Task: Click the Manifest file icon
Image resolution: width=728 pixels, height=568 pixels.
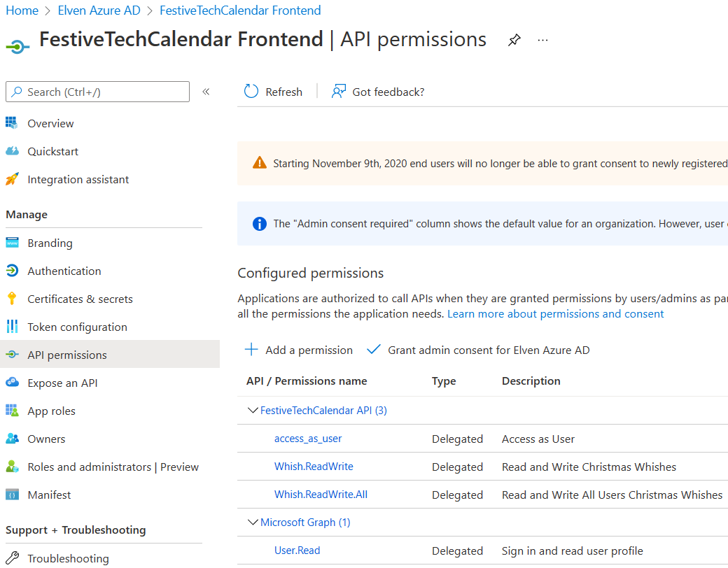Action: [12, 495]
